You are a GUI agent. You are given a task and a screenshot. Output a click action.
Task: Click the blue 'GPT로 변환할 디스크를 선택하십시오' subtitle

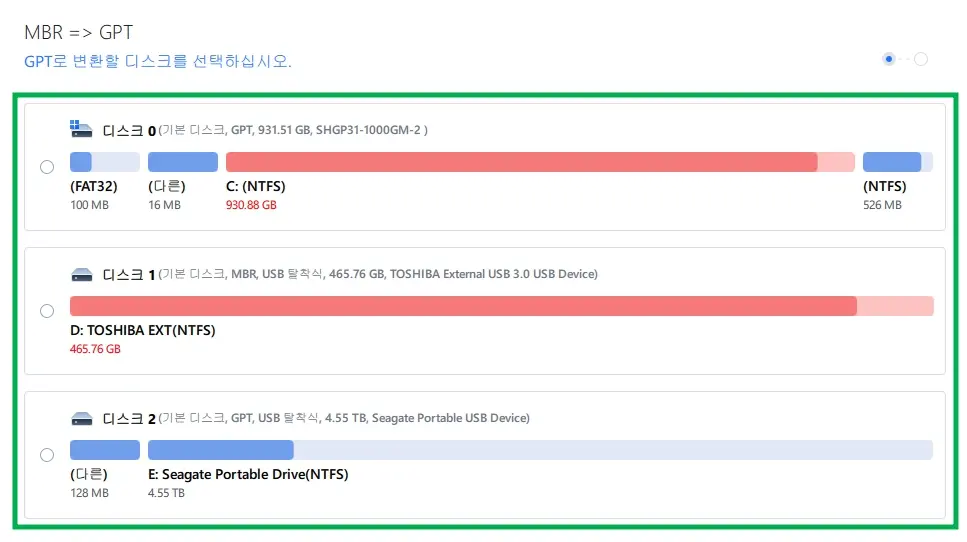158,61
